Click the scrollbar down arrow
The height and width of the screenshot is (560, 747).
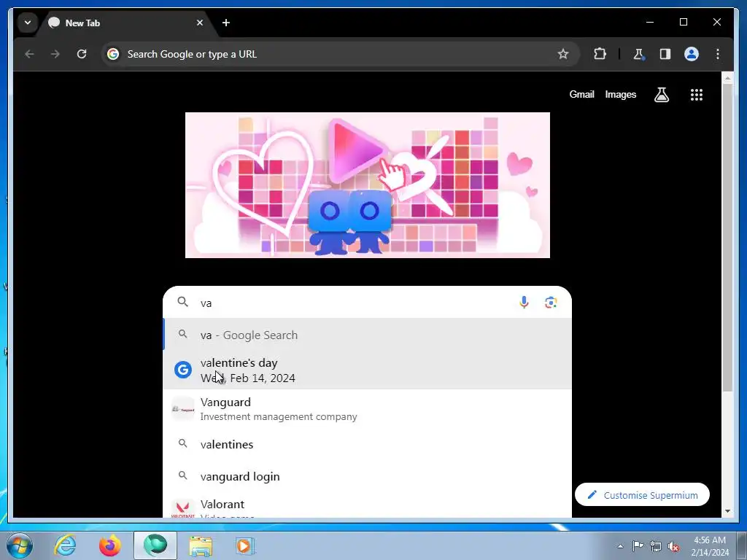pyautogui.click(x=727, y=511)
